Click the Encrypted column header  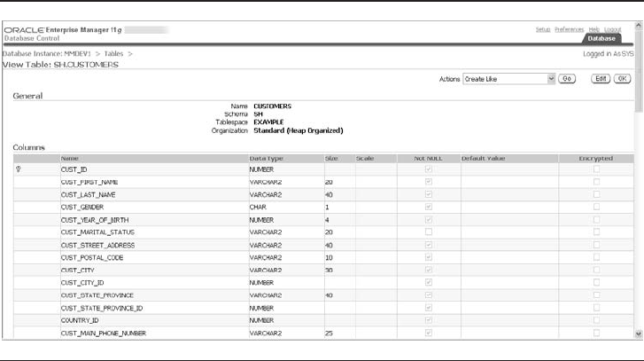pos(595,158)
